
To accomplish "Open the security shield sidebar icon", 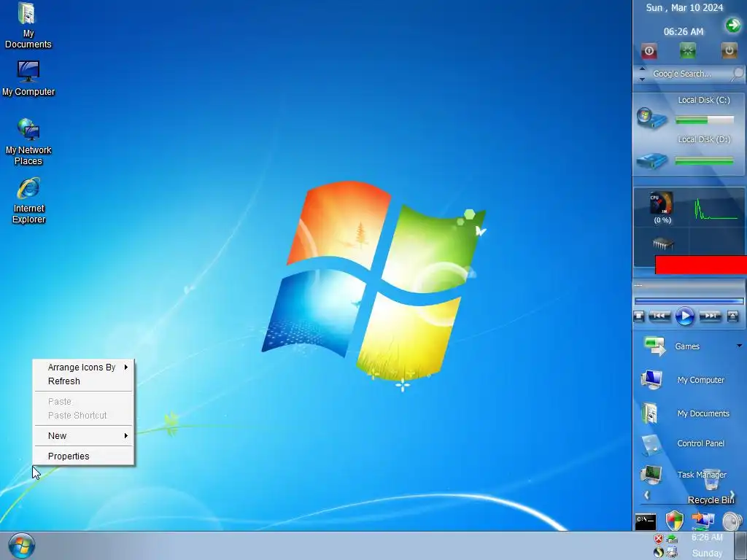I will click(x=675, y=521).
